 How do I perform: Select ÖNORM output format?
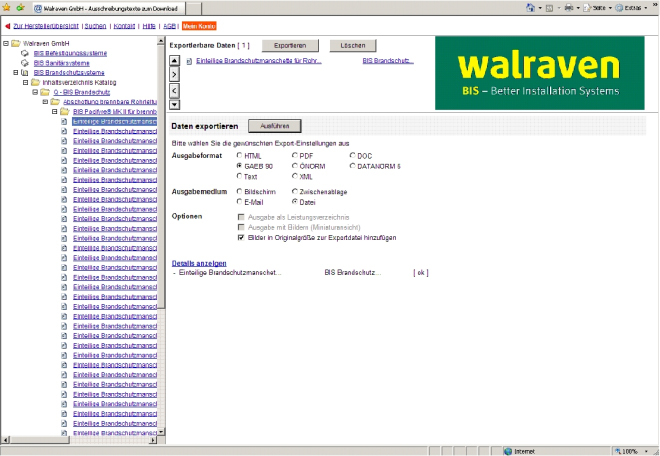(x=295, y=166)
